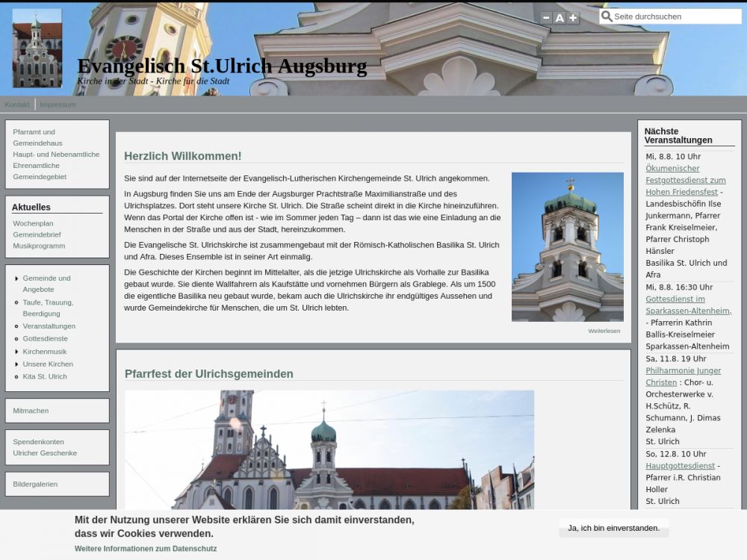747x560 pixels.
Task: Open Weitere Informationen zum Datenschutz link
Action: tap(146, 549)
